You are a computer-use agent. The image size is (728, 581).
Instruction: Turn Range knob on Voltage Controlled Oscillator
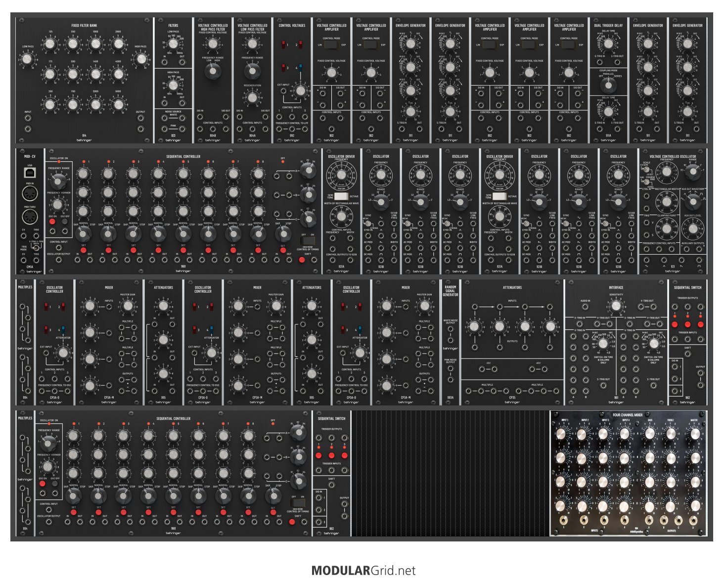[x=693, y=172]
